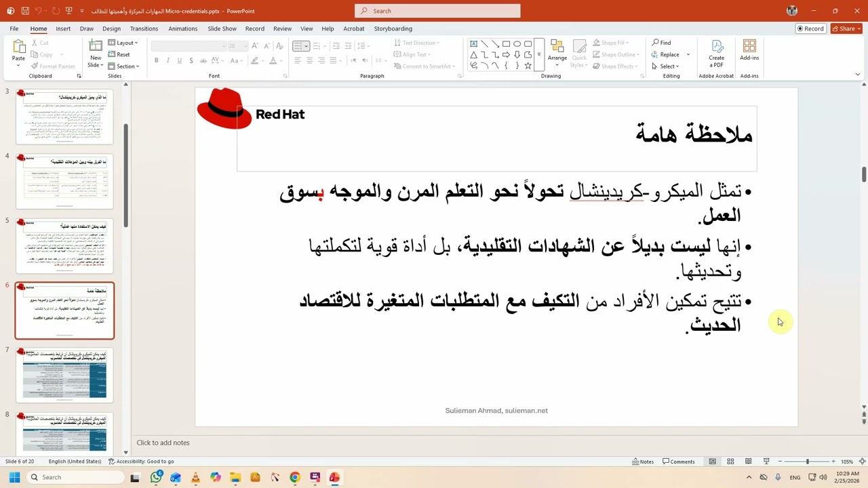This screenshot has height=488, width=868.
Task: Start Slide Show from status bar
Action: [766, 462]
